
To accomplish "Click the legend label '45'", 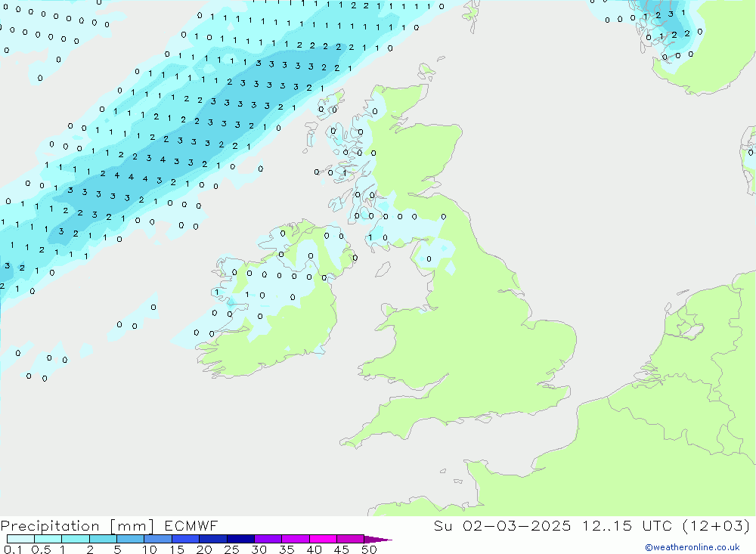I will point(342,549).
